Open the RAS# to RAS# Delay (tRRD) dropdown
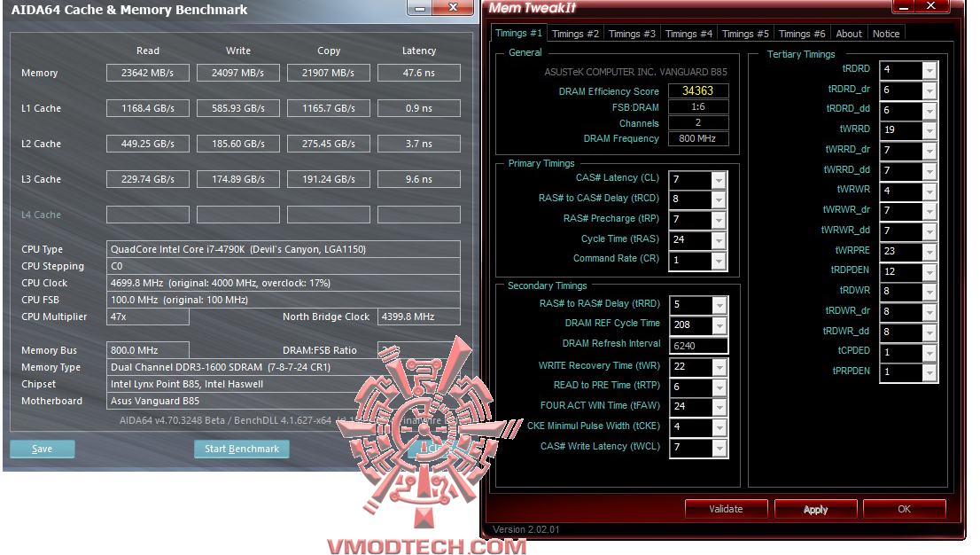 [x=720, y=305]
